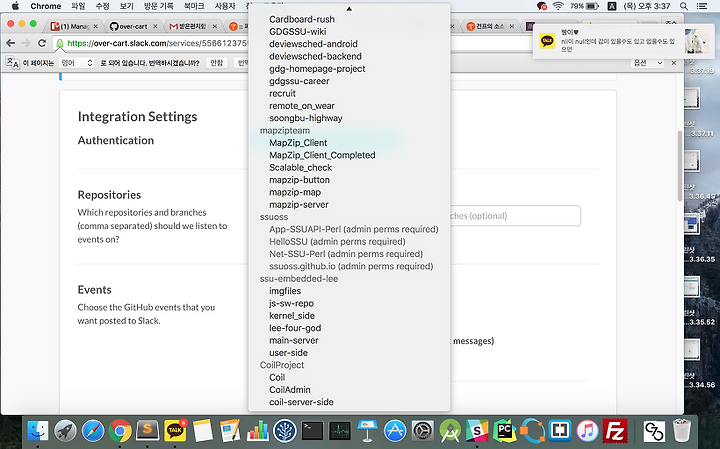Viewport: 720px width, 449px height.
Task: Click the address bar URL
Action: pyautogui.click(x=158, y=43)
